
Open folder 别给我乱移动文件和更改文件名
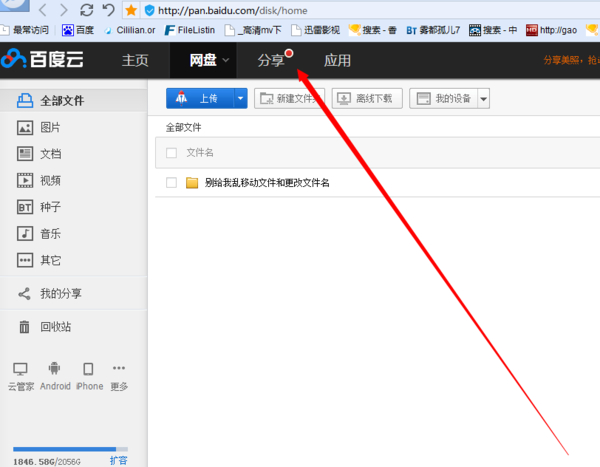click(x=267, y=183)
